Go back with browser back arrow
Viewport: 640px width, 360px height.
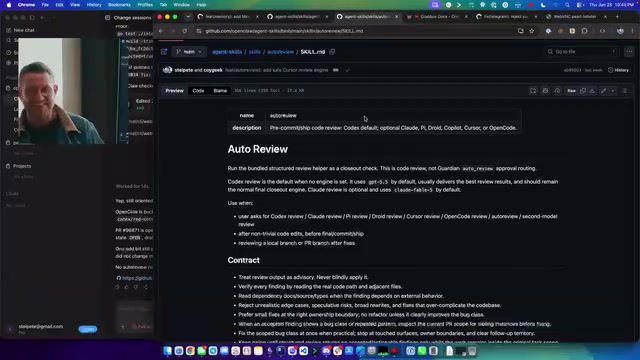click(x=161, y=31)
